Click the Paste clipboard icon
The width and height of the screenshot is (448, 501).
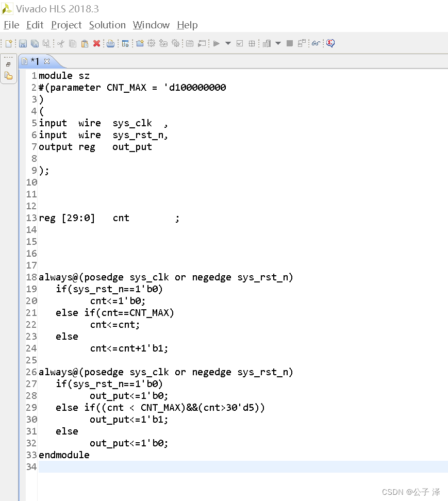point(85,43)
